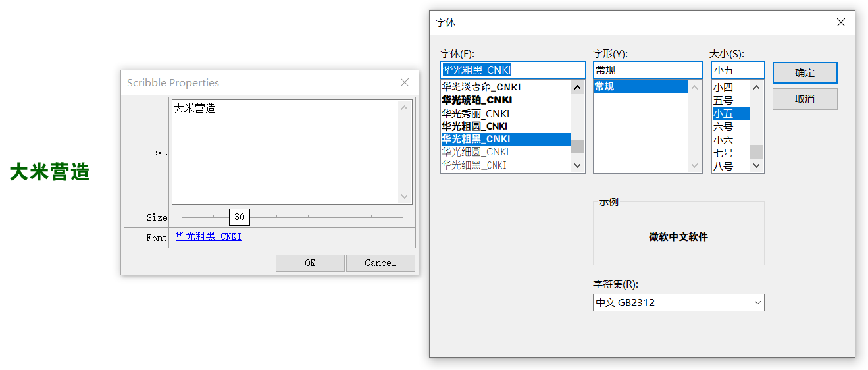This screenshot has width=868, height=370.
Task: Select size 八号
Action: pyautogui.click(x=730, y=166)
